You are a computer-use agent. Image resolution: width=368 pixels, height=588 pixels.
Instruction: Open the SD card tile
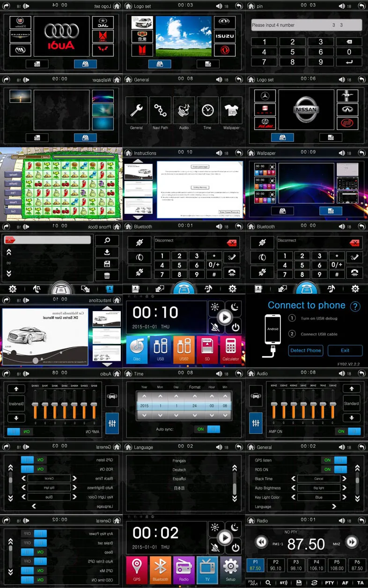pyautogui.click(x=207, y=349)
